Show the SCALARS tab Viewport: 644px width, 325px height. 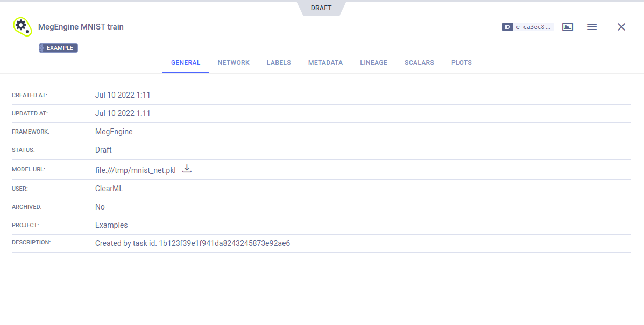pyautogui.click(x=419, y=63)
